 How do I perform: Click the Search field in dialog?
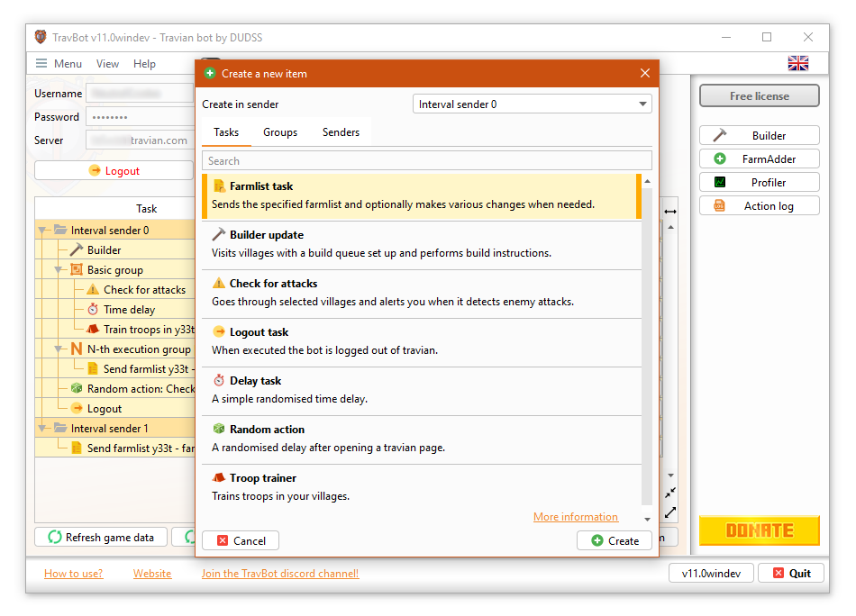(427, 161)
